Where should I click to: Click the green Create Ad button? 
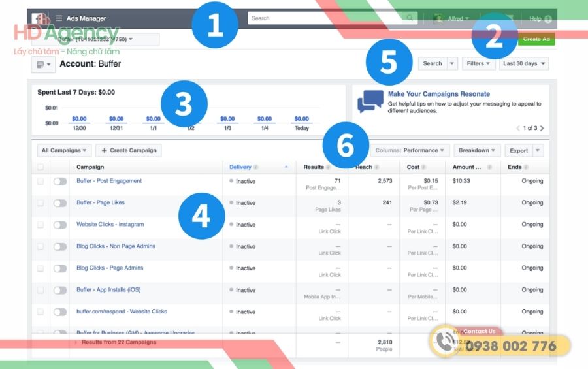coord(536,39)
